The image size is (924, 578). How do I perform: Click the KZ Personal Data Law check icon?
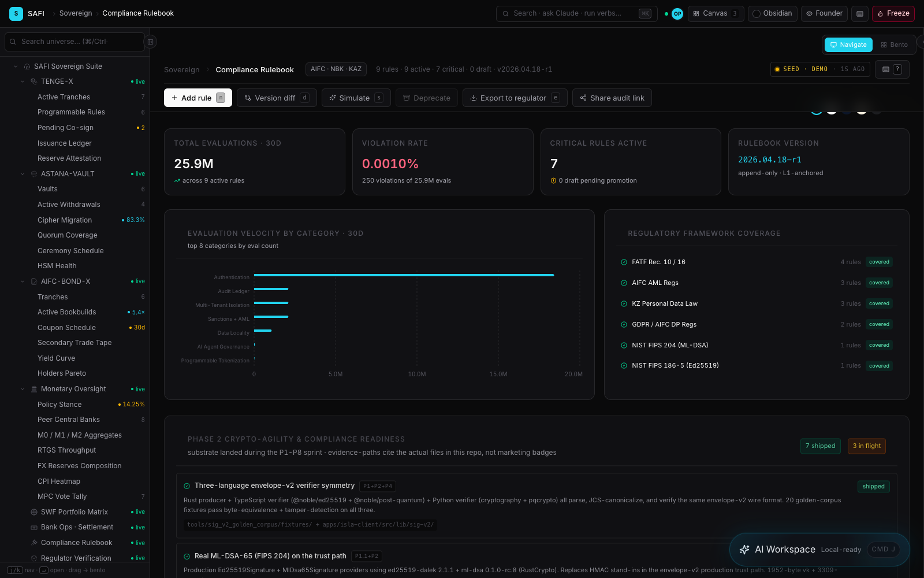pos(624,304)
